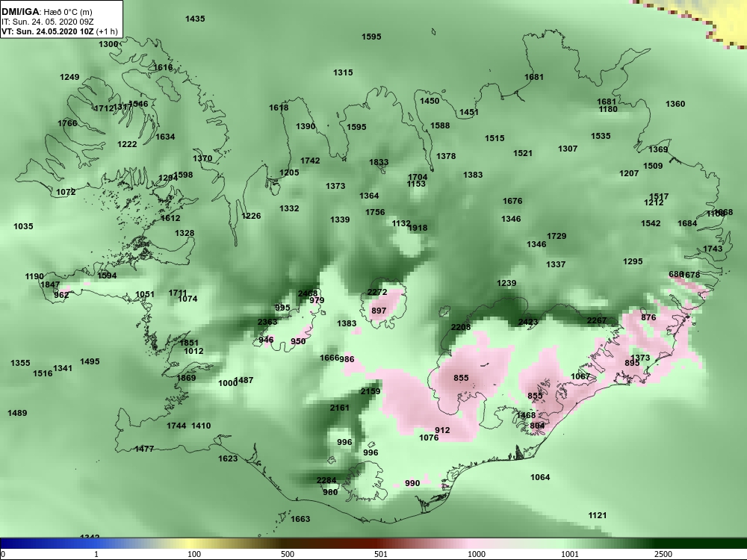Click the 1542 height value
Screen dimensions: 747x560
[x=651, y=223]
